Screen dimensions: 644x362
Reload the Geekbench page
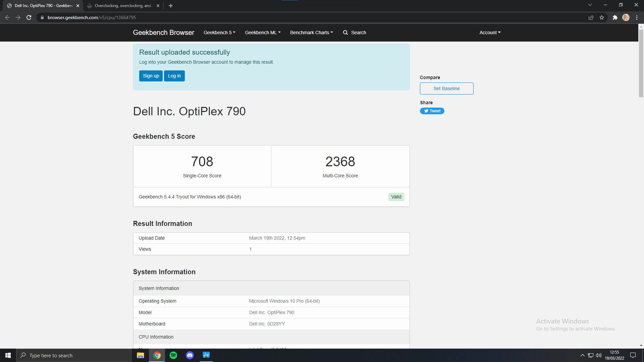coord(29,17)
